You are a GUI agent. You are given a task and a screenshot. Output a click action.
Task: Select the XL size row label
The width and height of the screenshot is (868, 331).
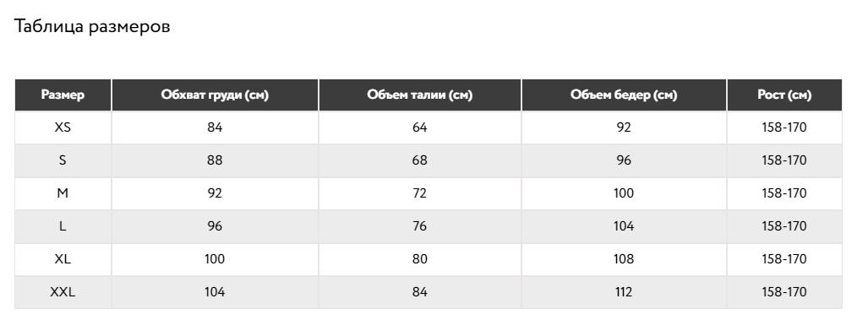point(63,259)
